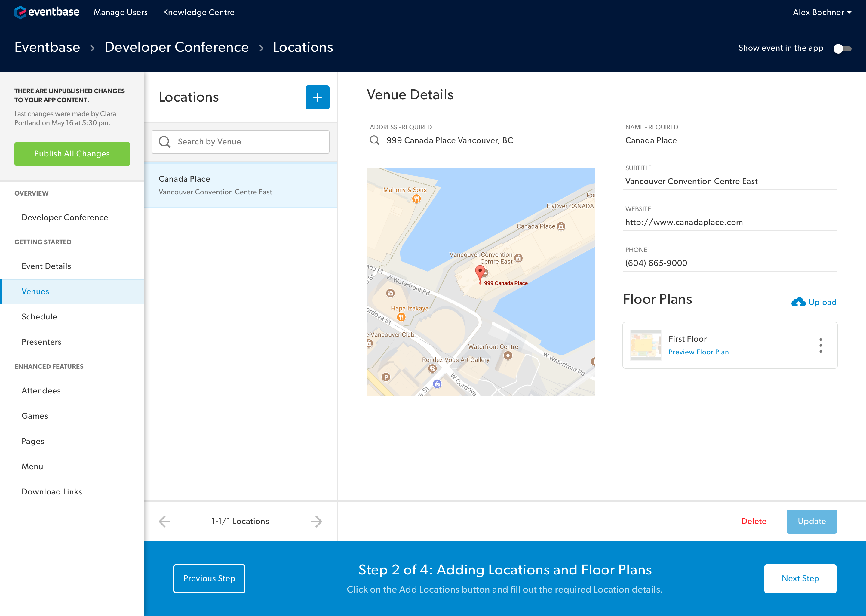The height and width of the screenshot is (616, 866).
Task: Click the Name field Canada Place
Action: 730,140
